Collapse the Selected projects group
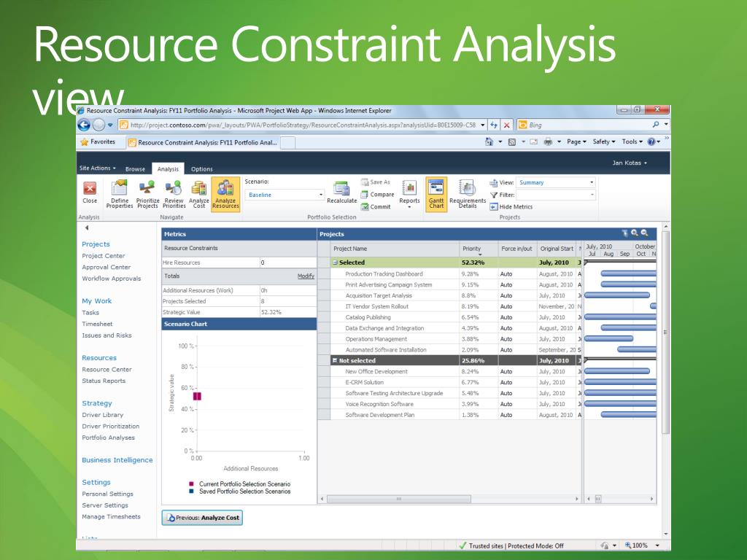Viewport: 747px width, 560px height. point(335,262)
